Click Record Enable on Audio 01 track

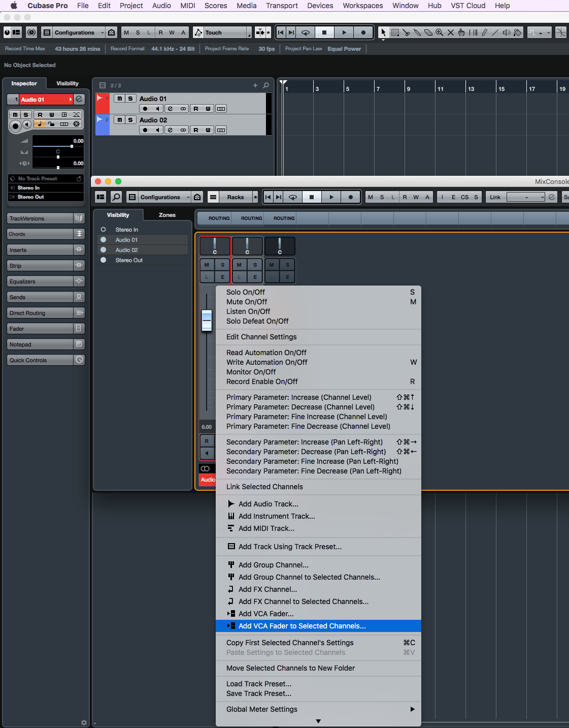pyautogui.click(x=145, y=109)
